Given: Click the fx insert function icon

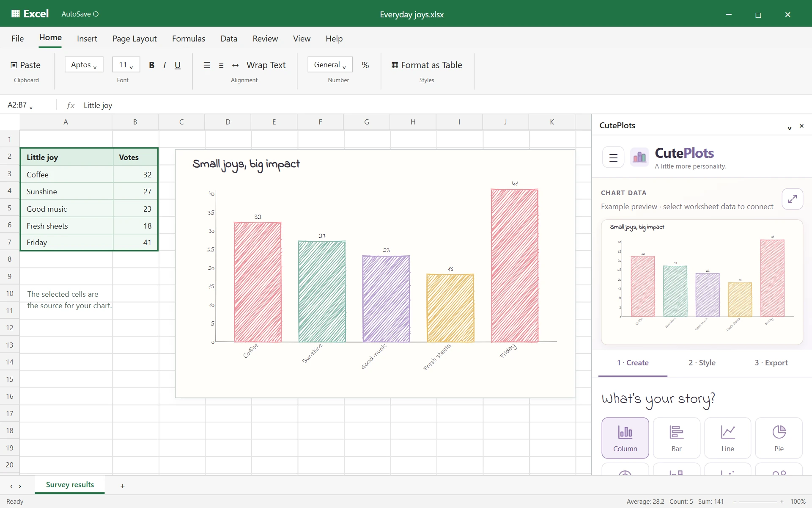Looking at the screenshot, I should tap(71, 105).
